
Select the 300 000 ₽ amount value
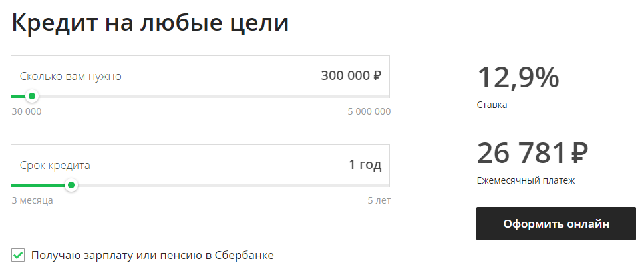click(351, 76)
